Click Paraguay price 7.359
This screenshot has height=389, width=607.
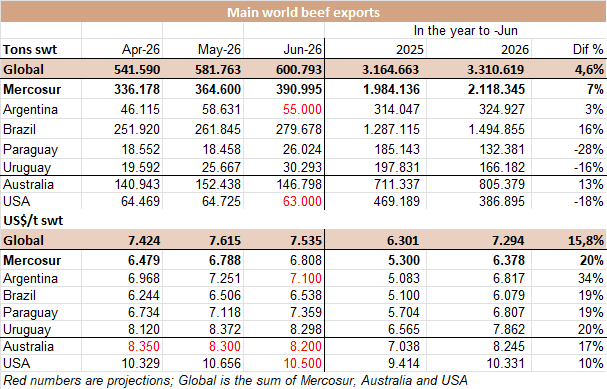[x=306, y=312]
